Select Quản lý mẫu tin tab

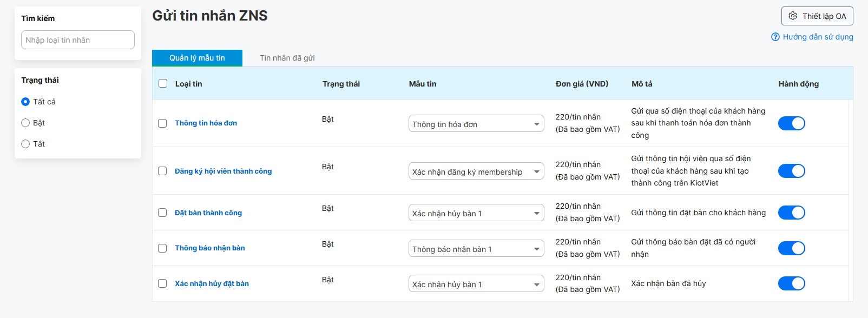click(x=197, y=58)
